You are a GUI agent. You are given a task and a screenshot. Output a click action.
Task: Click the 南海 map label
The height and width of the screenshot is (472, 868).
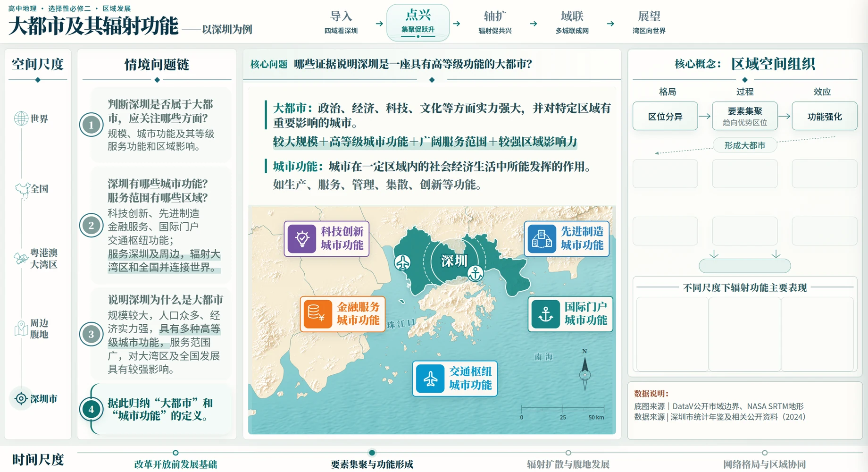(543, 357)
